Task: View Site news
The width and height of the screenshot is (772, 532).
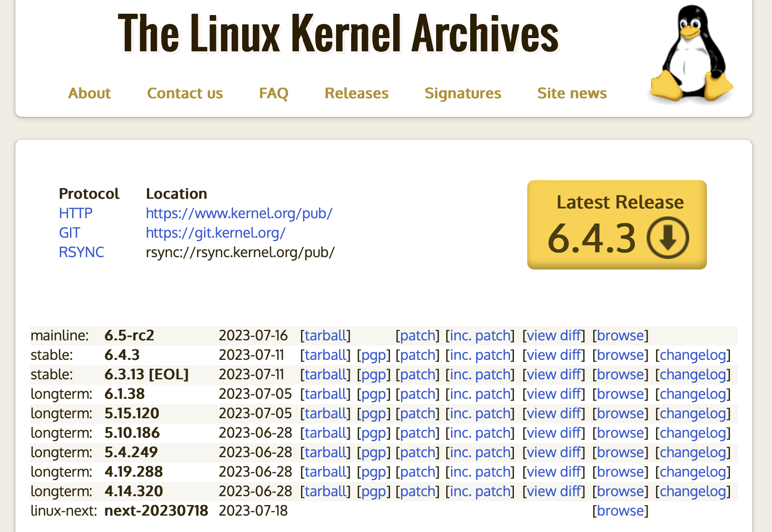Action: [x=572, y=93]
